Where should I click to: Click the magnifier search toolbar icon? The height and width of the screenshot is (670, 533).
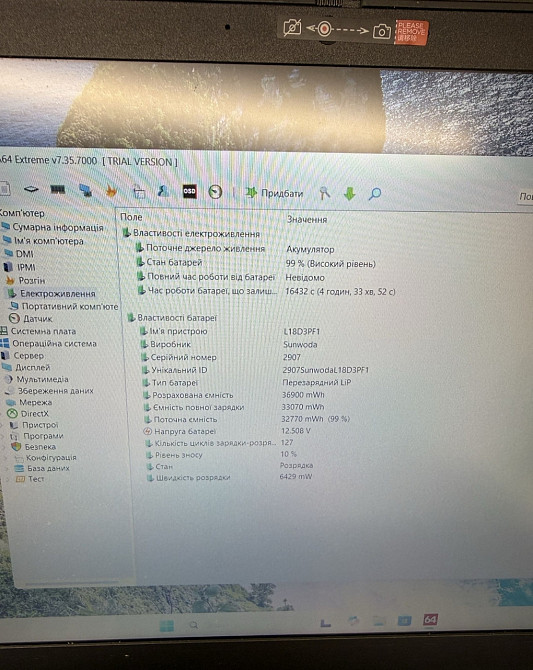pos(375,194)
